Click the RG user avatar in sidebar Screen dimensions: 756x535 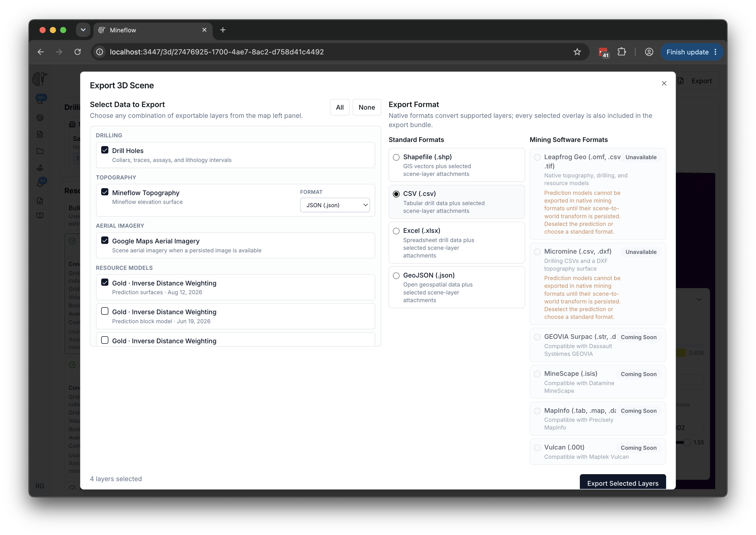coord(40,486)
